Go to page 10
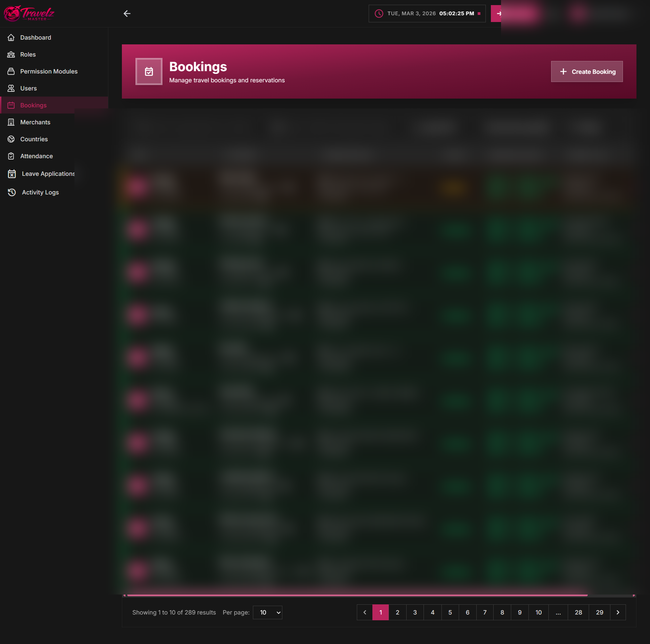 click(x=539, y=612)
